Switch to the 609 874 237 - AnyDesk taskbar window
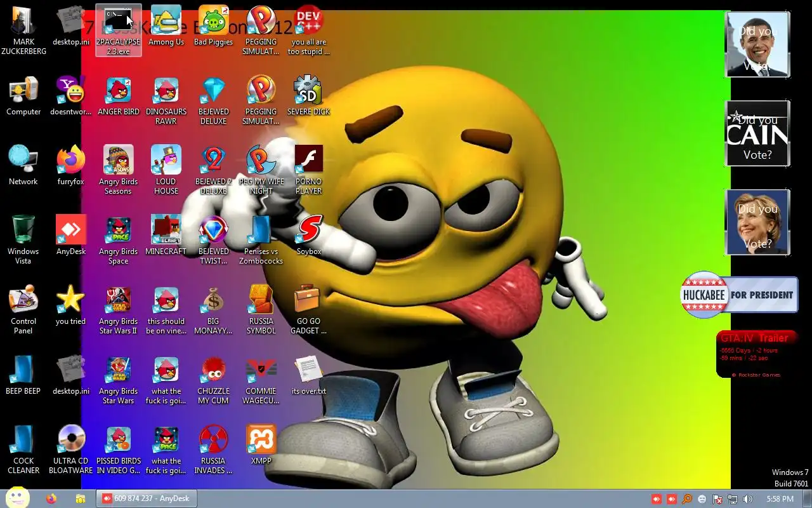The width and height of the screenshot is (812, 508). tap(146, 498)
